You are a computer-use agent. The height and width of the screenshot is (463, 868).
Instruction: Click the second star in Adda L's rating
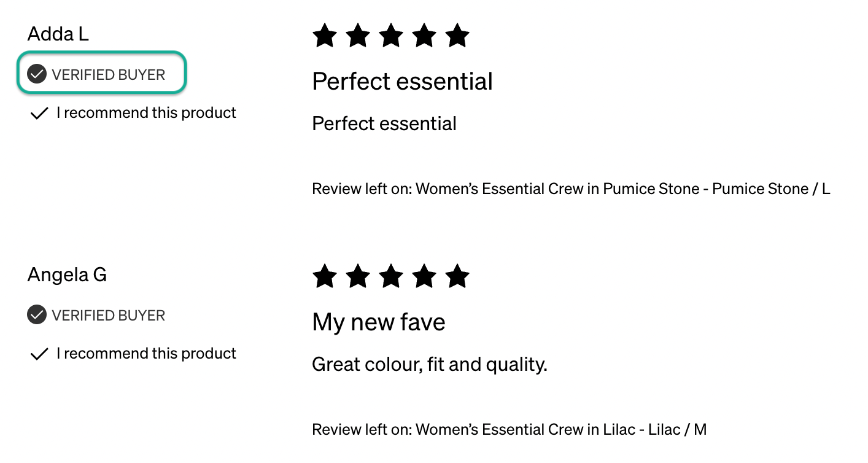(358, 36)
